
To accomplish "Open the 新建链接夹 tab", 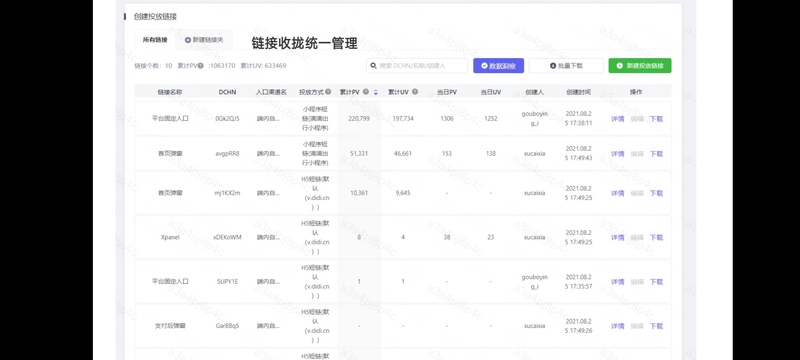I will pos(204,40).
